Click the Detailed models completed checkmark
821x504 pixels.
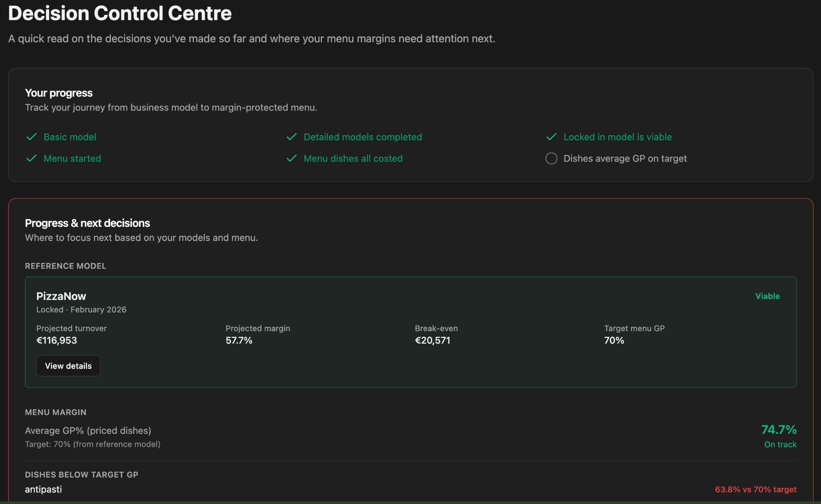tap(292, 137)
